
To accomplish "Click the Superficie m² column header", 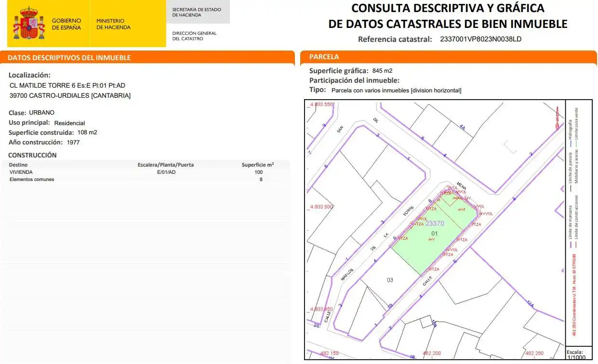I will (x=258, y=165).
